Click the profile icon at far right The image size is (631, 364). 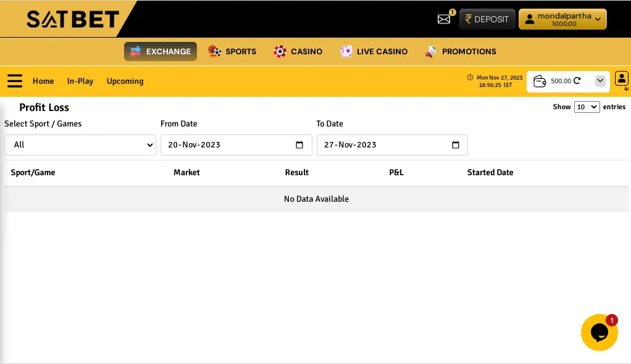click(x=621, y=78)
